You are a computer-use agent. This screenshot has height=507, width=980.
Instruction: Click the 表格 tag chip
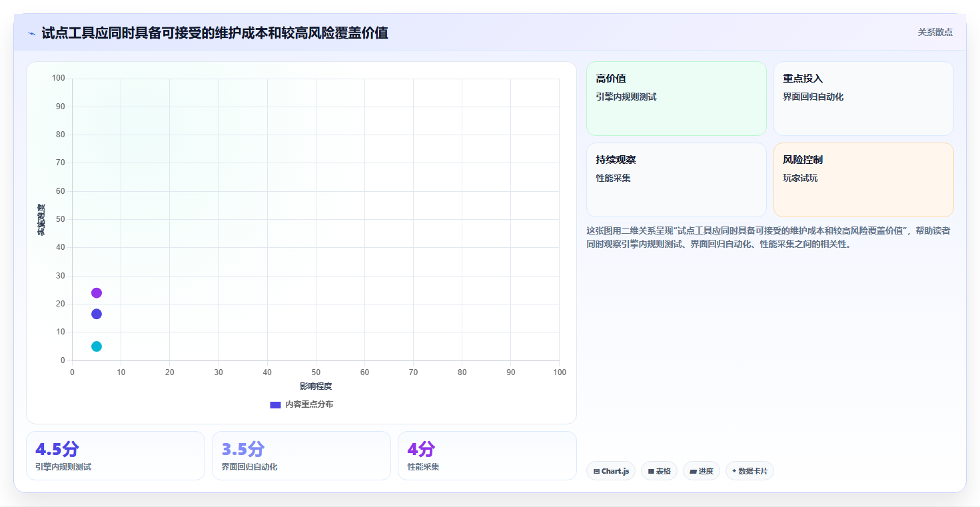coord(659,471)
